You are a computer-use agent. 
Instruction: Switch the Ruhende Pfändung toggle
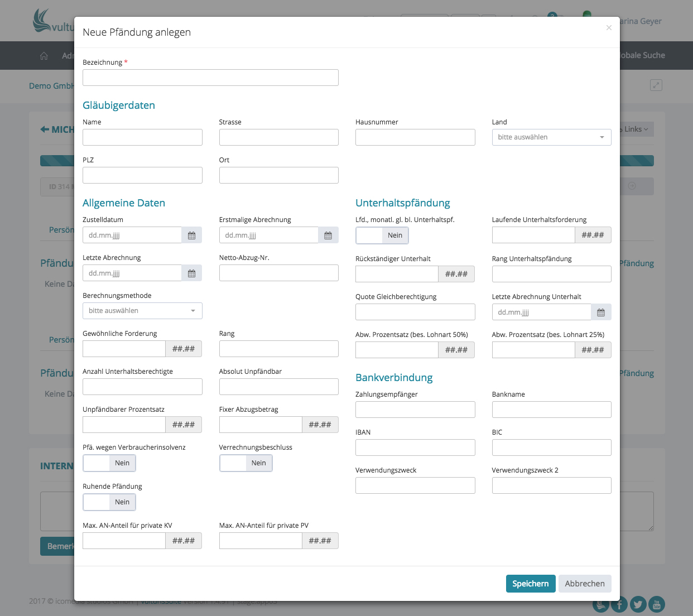coord(109,502)
